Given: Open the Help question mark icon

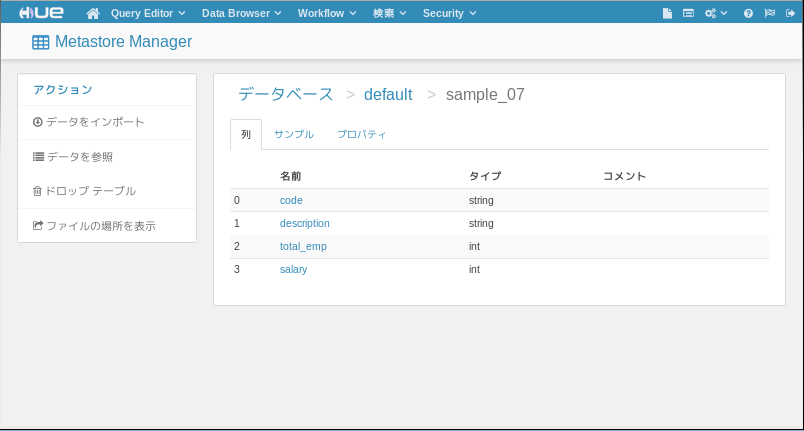Looking at the screenshot, I should (x=748, y=13).
